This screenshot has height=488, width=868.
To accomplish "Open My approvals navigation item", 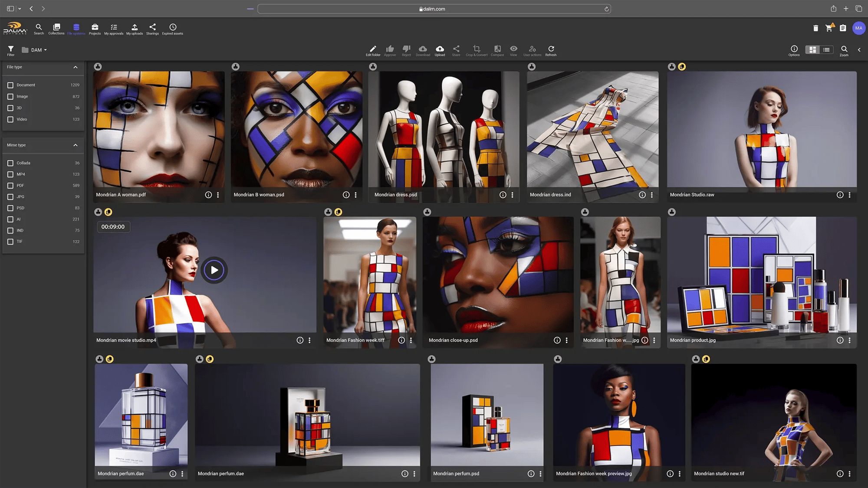I will pyautogui.click(x=114, y=29).
